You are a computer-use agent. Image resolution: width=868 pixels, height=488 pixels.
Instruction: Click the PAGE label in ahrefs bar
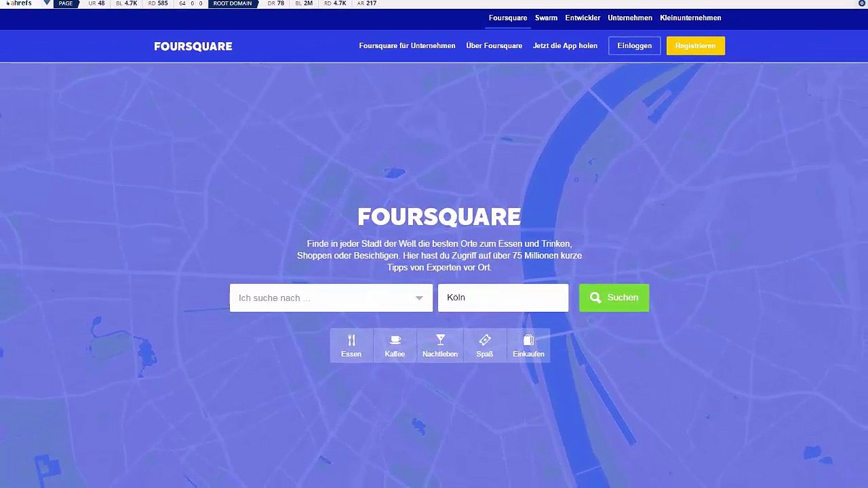point(66,3)
